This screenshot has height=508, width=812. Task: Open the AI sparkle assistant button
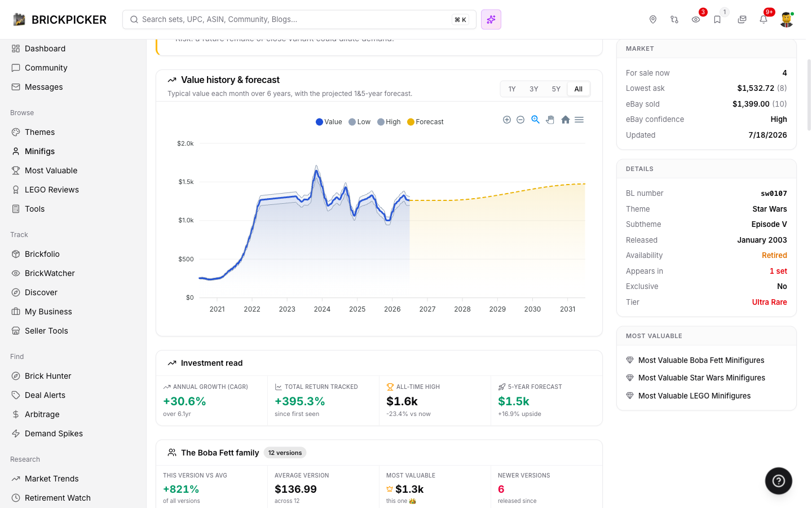[x=491, y=20]
